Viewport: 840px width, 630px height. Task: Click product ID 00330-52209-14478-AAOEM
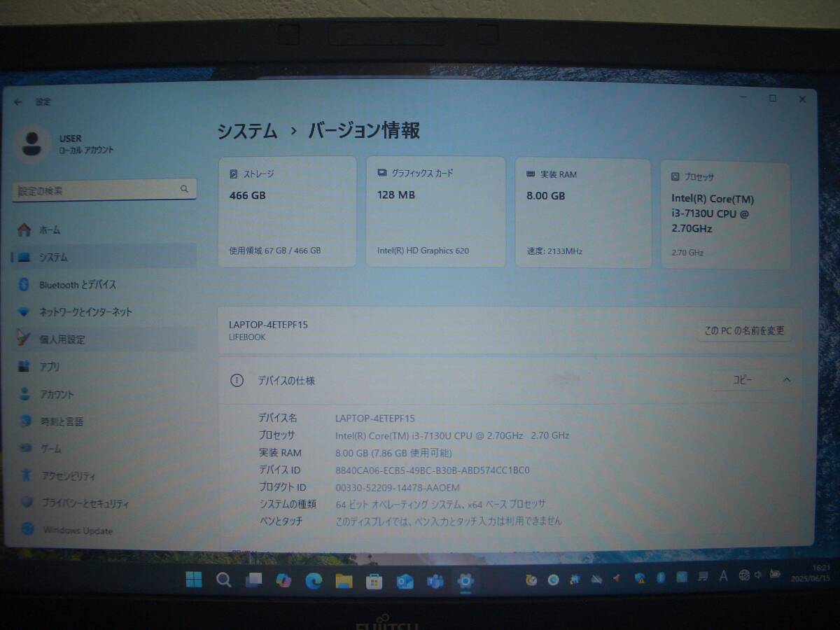pos(398,488)
